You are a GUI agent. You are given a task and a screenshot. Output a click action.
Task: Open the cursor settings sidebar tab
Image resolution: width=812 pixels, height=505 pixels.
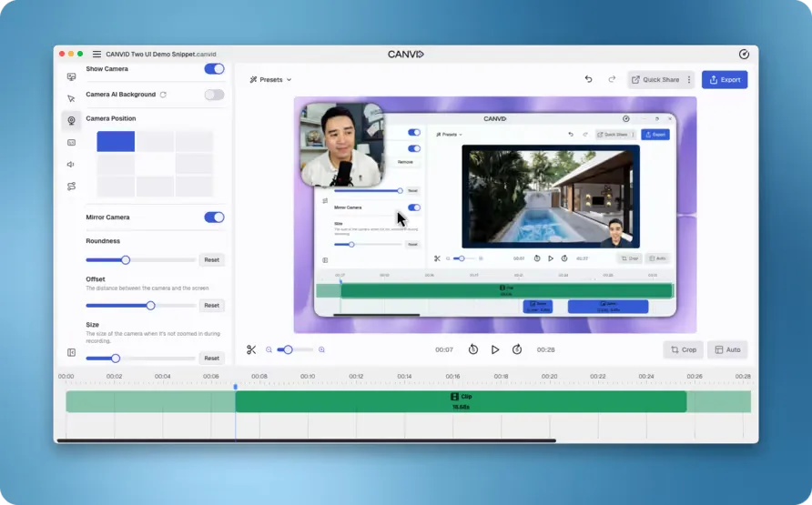[71, 98]
